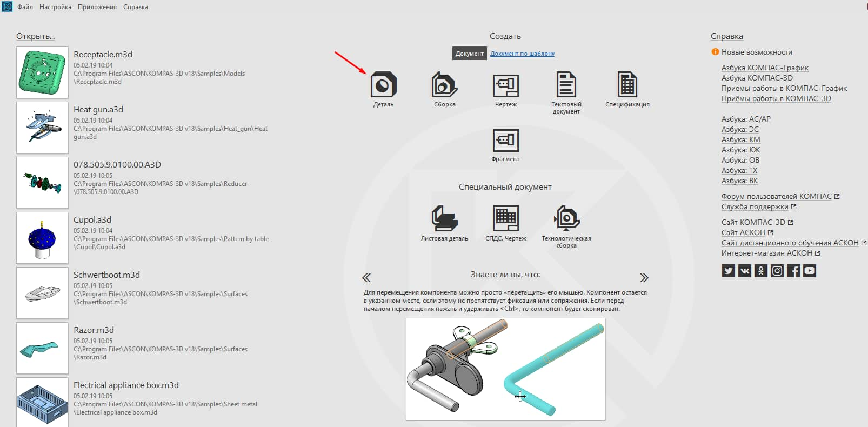This screenshot has height=427, width=868.
Task: Show previous tip with left double chevron
Action: [366, 278]
